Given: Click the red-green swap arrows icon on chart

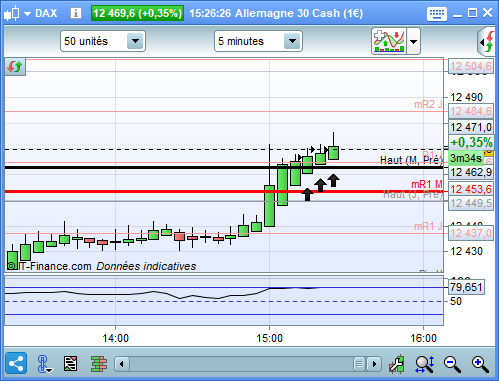Looking at the screenshot, I should pos(15,67).
